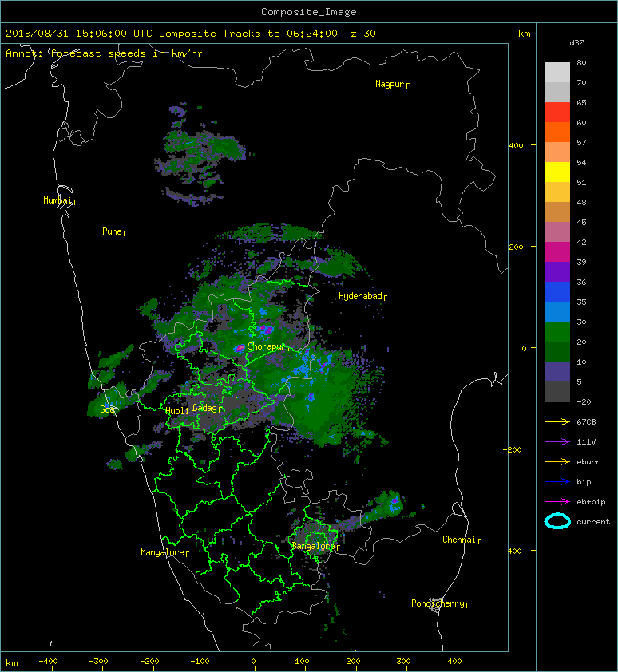The height and width of the screenshot is (672, 618).
Task: Select the dark green 20 dBZ swatch
Action: 557,351
